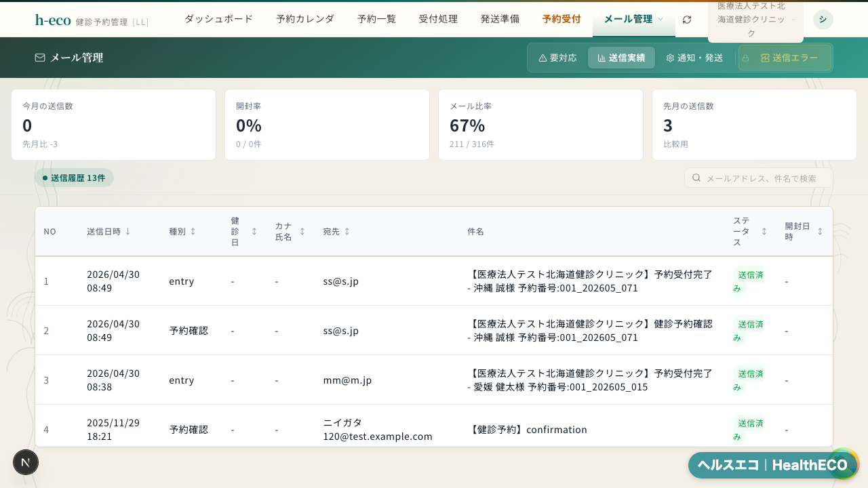Click the Next.js N badge icon
This screenshot has width=868, height=488.
tap(26, 462)
